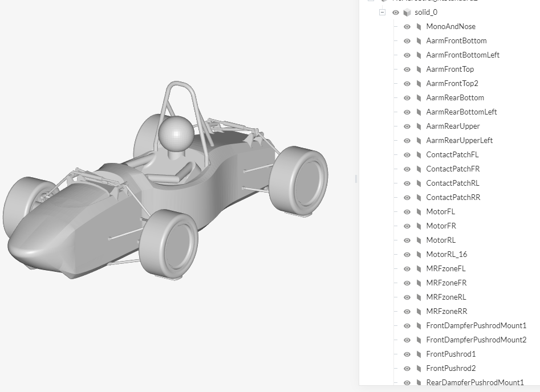Click the MRFzoneFR face icon
Screen dimensions: 540x392
pyautogui.click(x=419, y=283)
